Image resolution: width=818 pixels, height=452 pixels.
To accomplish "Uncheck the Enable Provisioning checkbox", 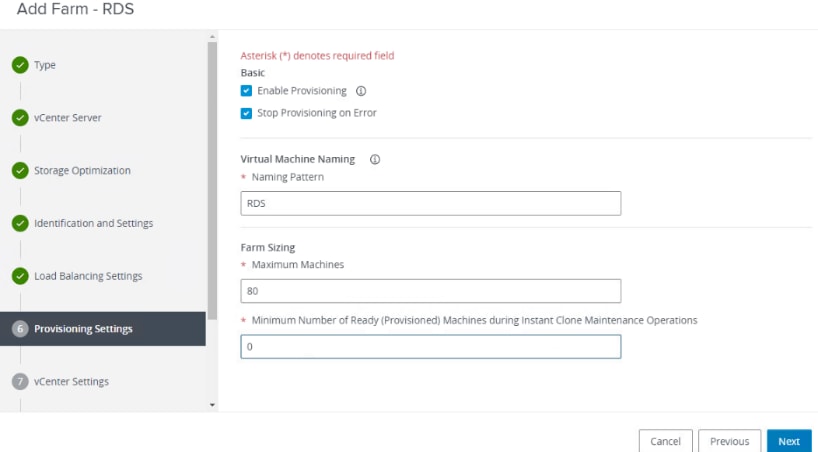I will (x=246, y=91).
